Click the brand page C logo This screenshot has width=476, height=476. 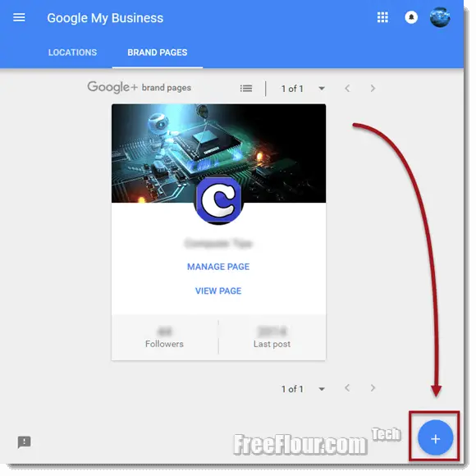point(218,199)
